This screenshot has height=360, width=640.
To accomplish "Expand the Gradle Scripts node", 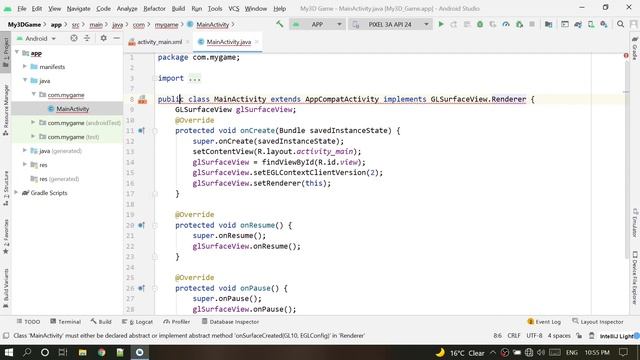I will (17, 193).
